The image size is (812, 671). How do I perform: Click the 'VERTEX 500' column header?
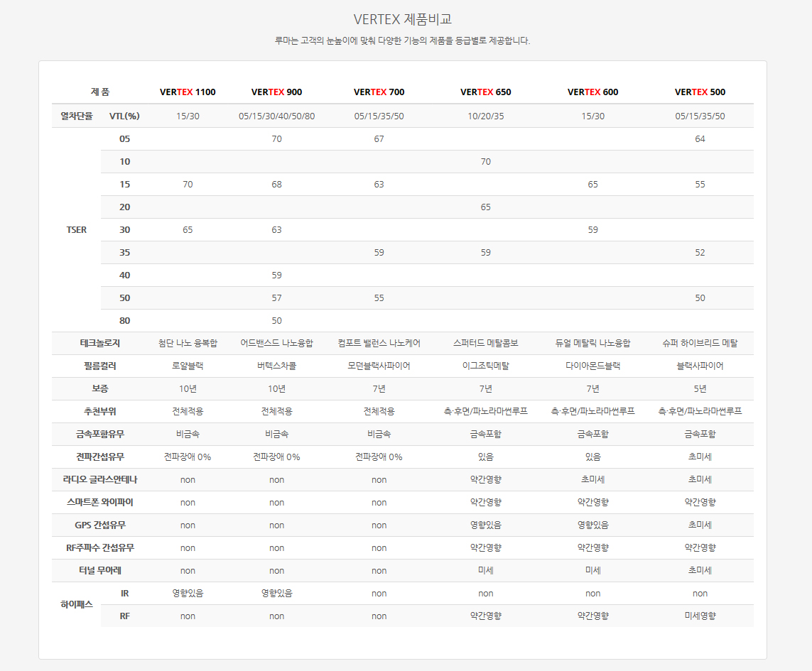coord(700,92)
